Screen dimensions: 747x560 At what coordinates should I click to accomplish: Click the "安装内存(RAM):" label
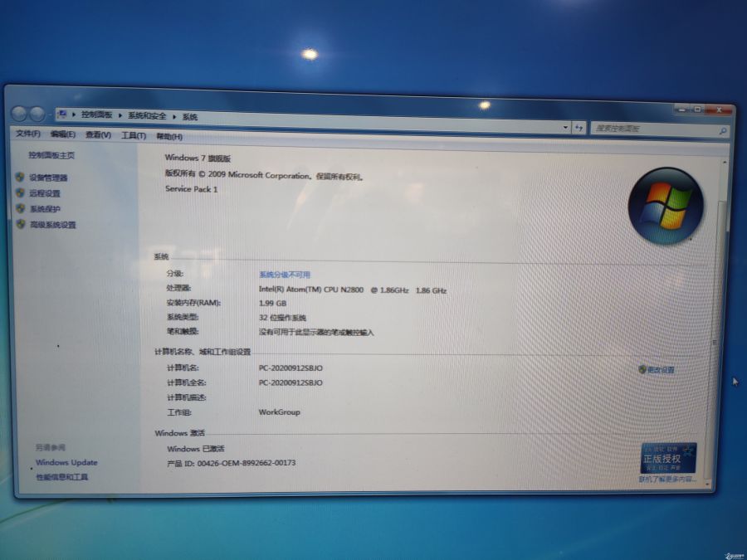(x=194, y=303)
